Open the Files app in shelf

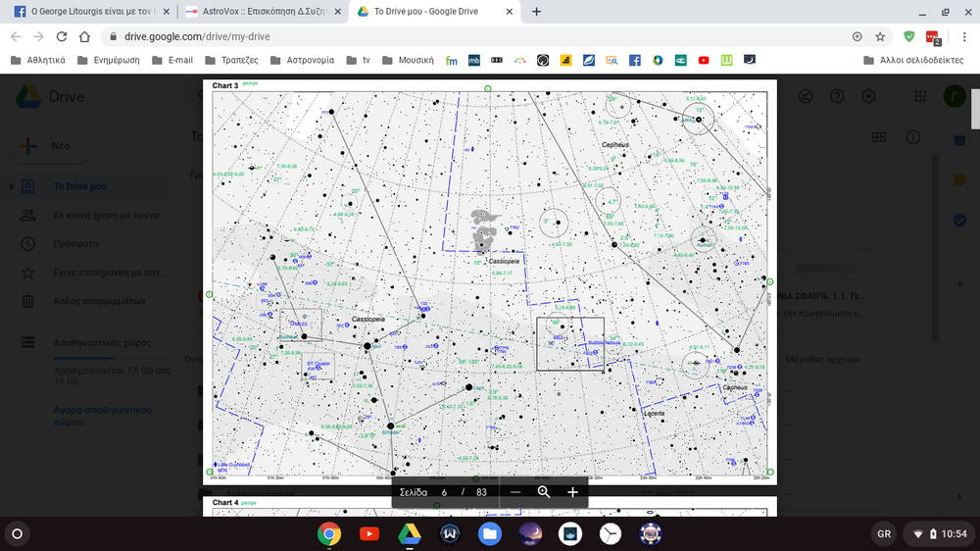pos(489,534)
